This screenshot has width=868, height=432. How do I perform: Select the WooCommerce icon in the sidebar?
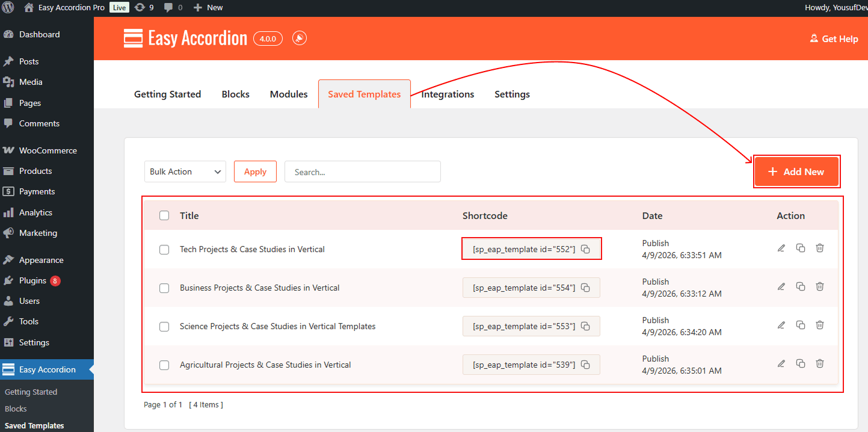pyautogui.click(x=8, y=150)
